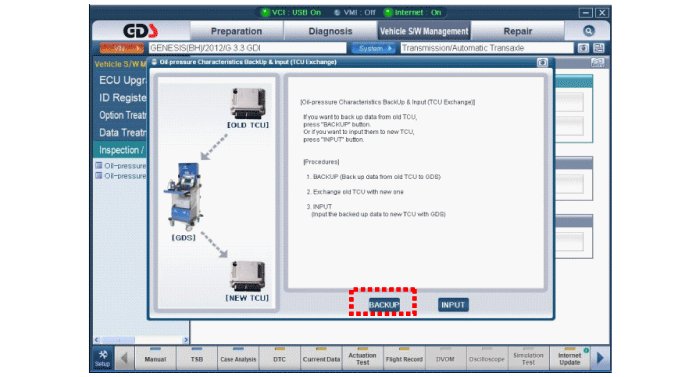Click the search magnifier icon
700x377 pixels.
[x=588, y=31]
